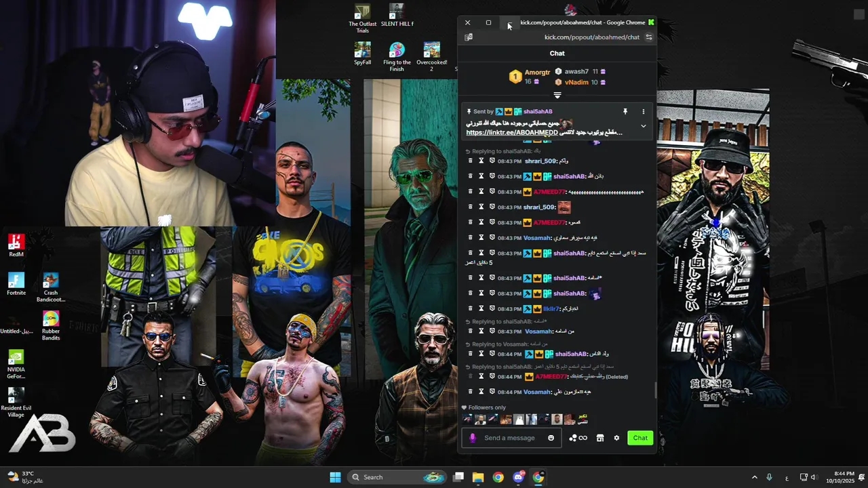Open Discord from the taskbar

[519, 477]
